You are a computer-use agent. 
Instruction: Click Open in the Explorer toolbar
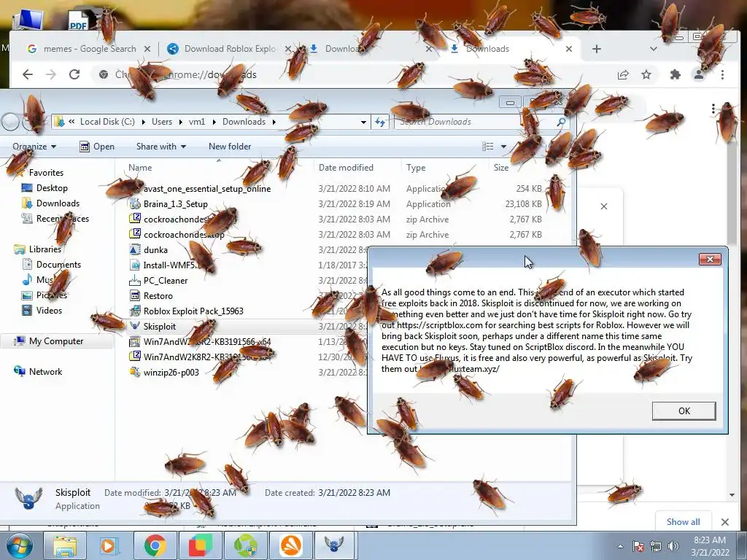pos(97,146)
